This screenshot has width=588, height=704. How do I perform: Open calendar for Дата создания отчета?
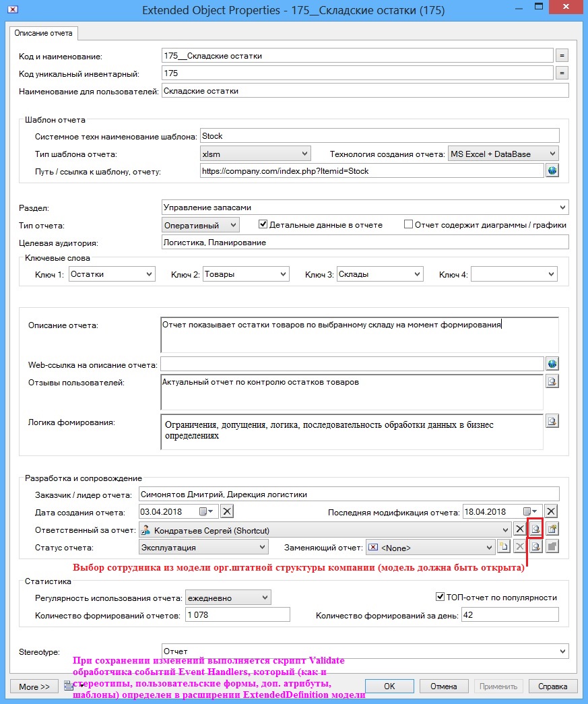[207, 511]
